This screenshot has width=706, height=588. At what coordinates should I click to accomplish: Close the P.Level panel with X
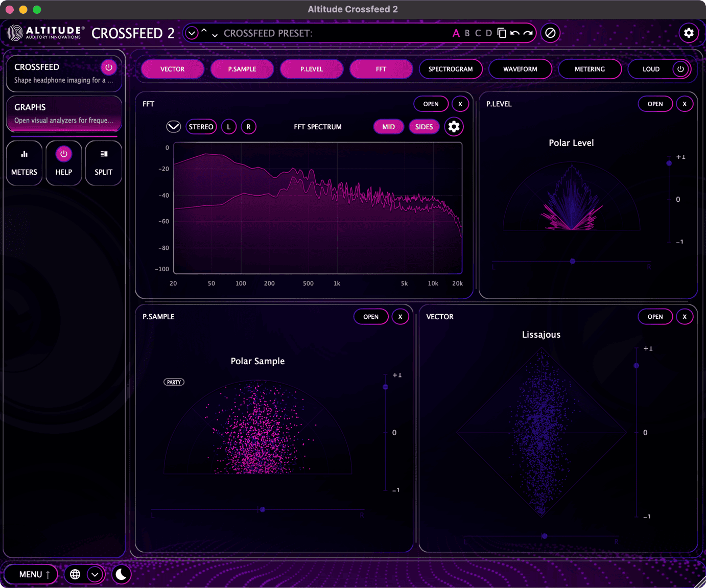coord(685,104)
